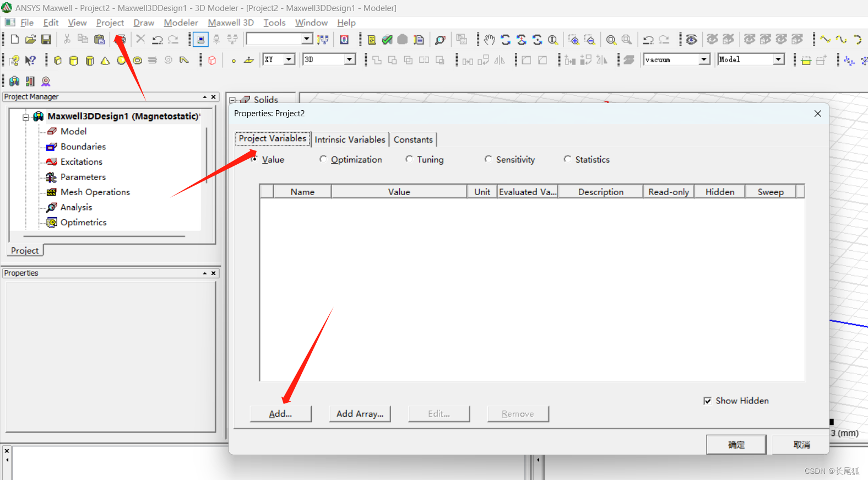Viewport: 868px width, 480px height.
Task: Select the Pan hand tool
Action: click(x=489, y=40)
